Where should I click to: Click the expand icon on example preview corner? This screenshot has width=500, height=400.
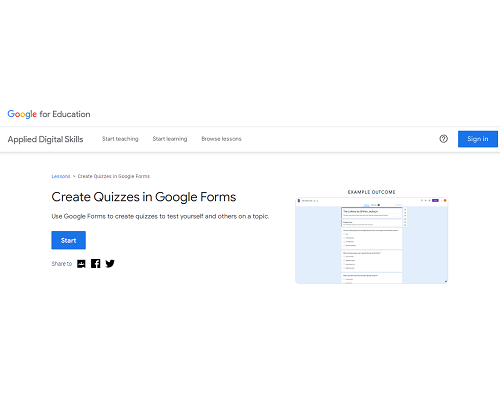coord(446,281)
